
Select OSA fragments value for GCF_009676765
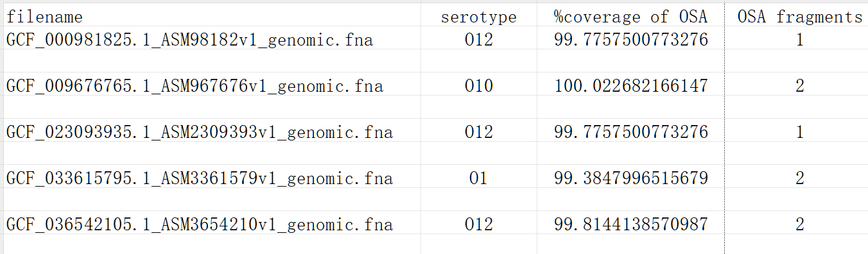(x=800, y=86)
